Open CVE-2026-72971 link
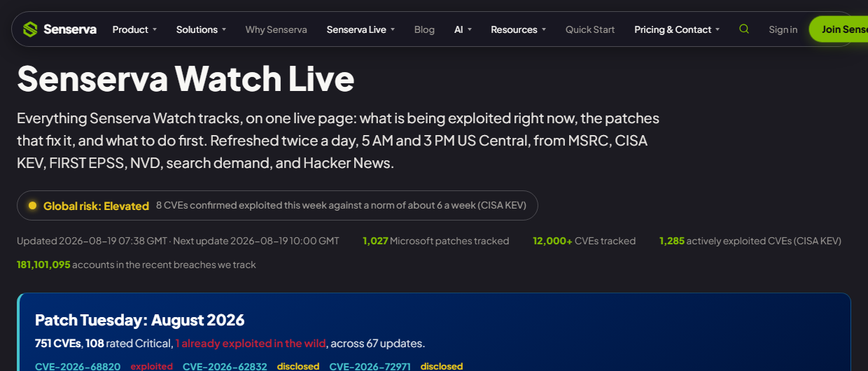Viewport: 868px width, 371px height. pyautogui.click(x=372, y=366)
